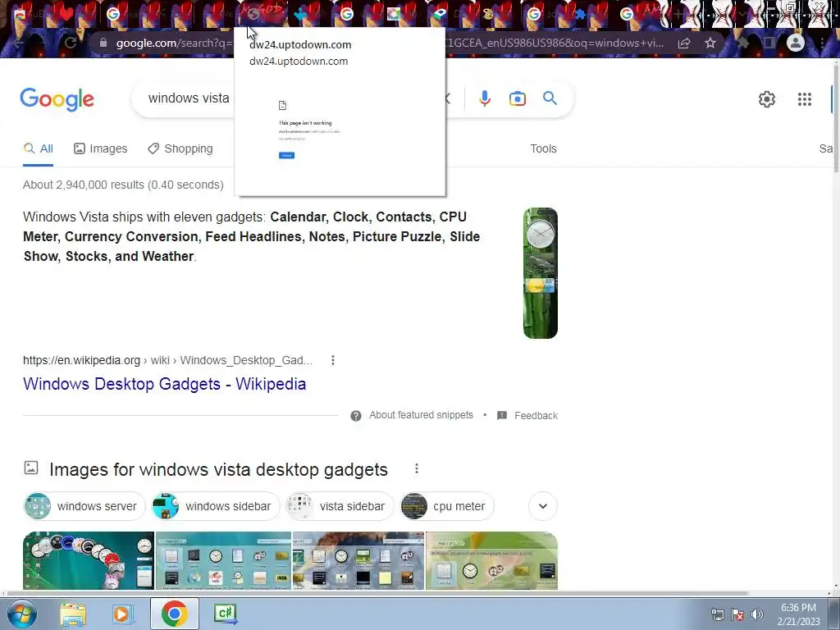Go to the Google homepage via logo
Image resolution: width=840 pixels, height=630 pixels.
57,99
